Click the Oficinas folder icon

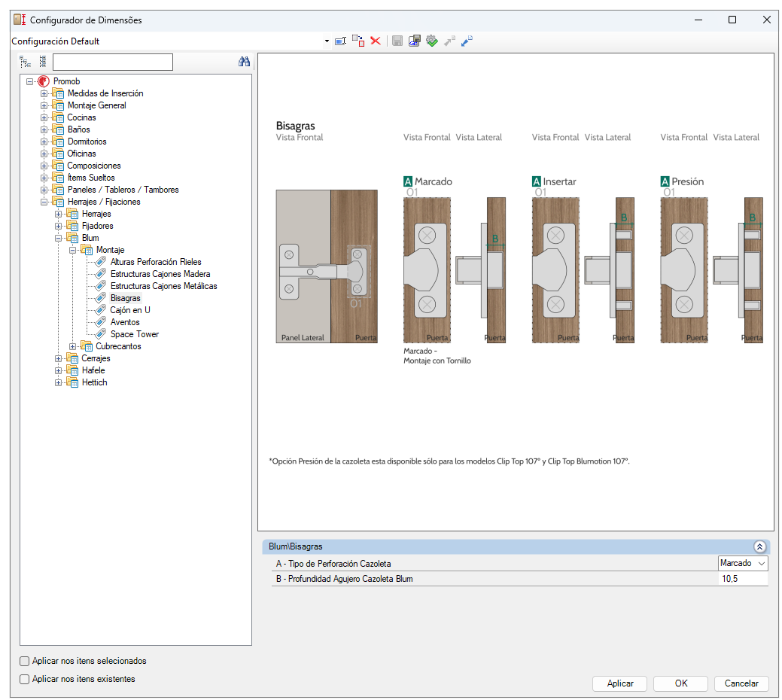[x=59, y=154]
